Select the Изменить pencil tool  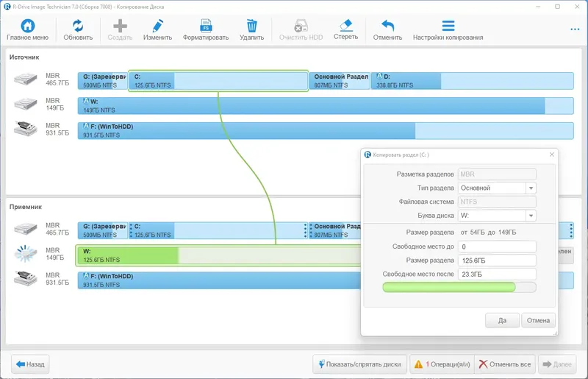tap(157, 26)
